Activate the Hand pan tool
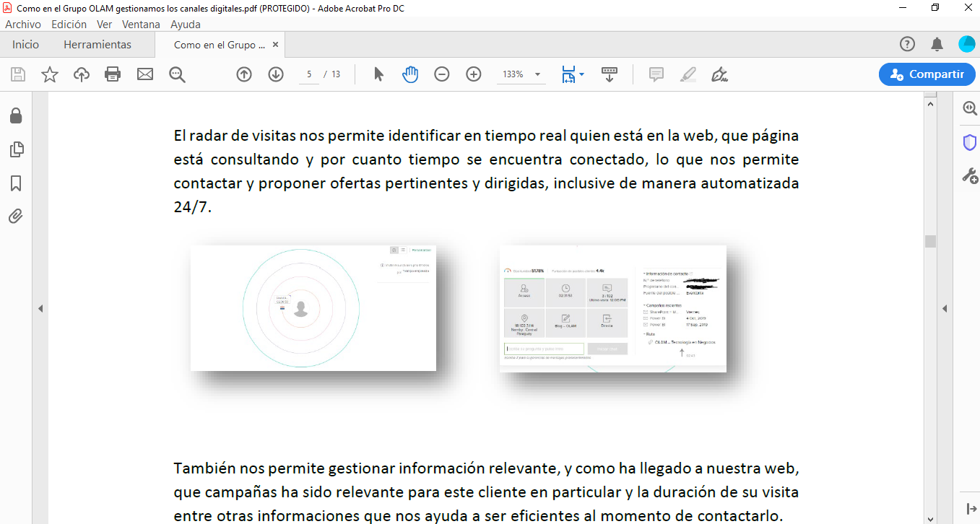Viewport: 980px width, 524px height. (x=410, y=74)
